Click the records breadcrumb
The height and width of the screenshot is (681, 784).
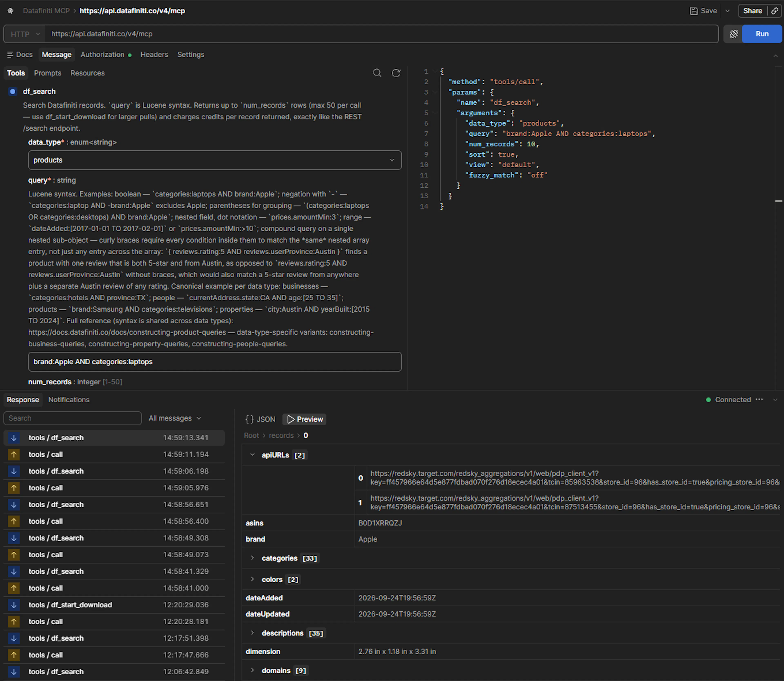[281, 435]
